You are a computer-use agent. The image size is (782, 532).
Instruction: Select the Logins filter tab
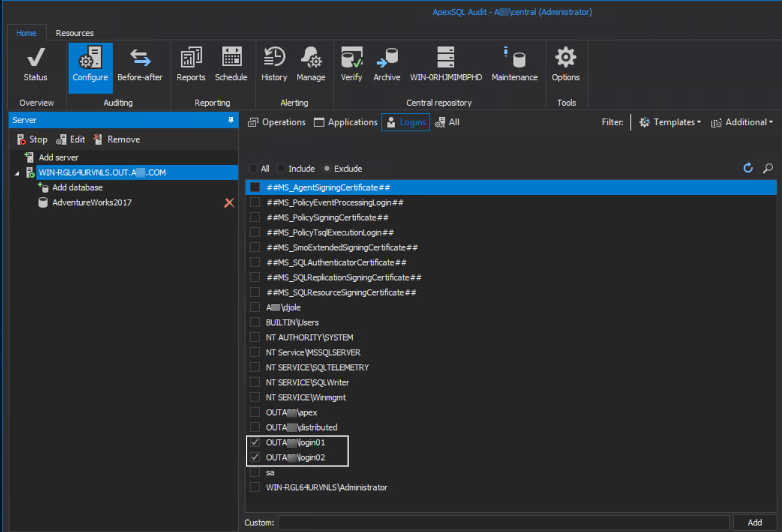pyautogui.click(x=406, y=122)
